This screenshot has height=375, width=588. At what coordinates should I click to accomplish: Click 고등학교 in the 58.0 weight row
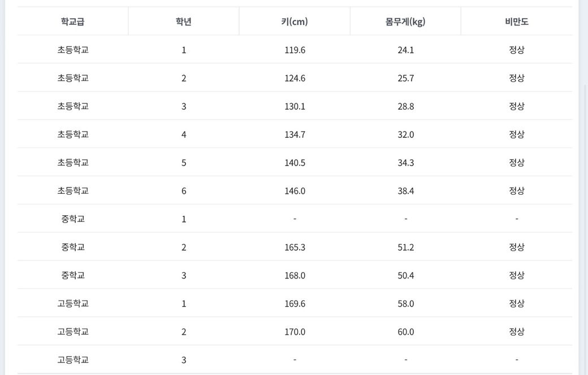(x=73, y=304)
